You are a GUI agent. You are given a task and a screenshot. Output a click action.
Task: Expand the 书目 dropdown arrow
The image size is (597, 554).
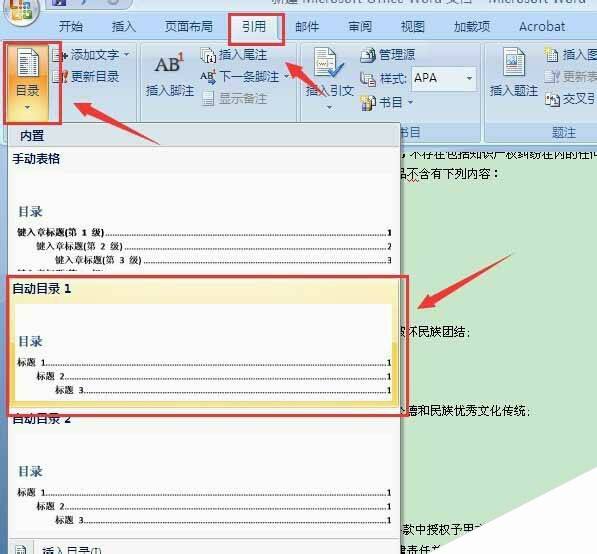410,102
